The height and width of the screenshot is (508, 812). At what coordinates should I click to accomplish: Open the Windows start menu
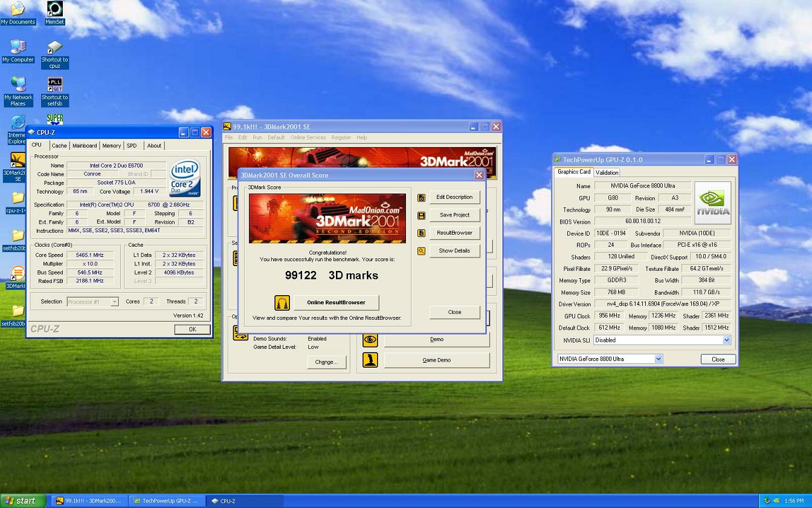pyautogui.click(x=23, y=501)
